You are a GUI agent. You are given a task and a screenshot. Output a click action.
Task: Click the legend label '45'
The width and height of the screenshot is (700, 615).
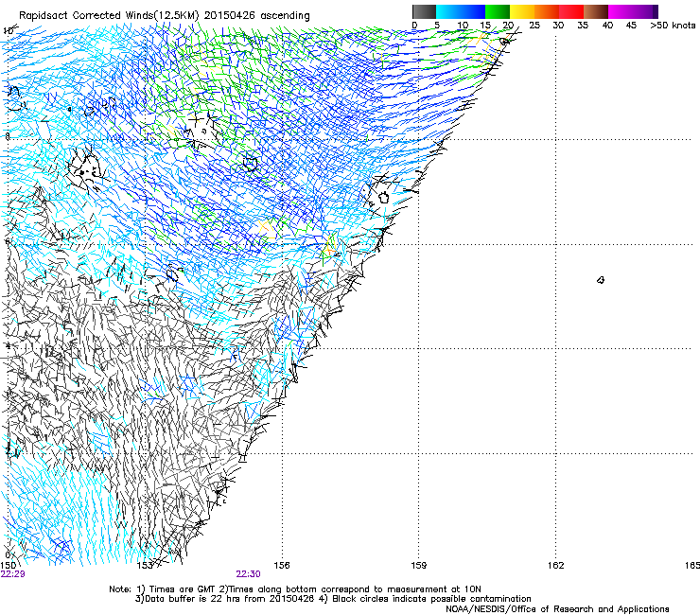click(x=631, y=26)
